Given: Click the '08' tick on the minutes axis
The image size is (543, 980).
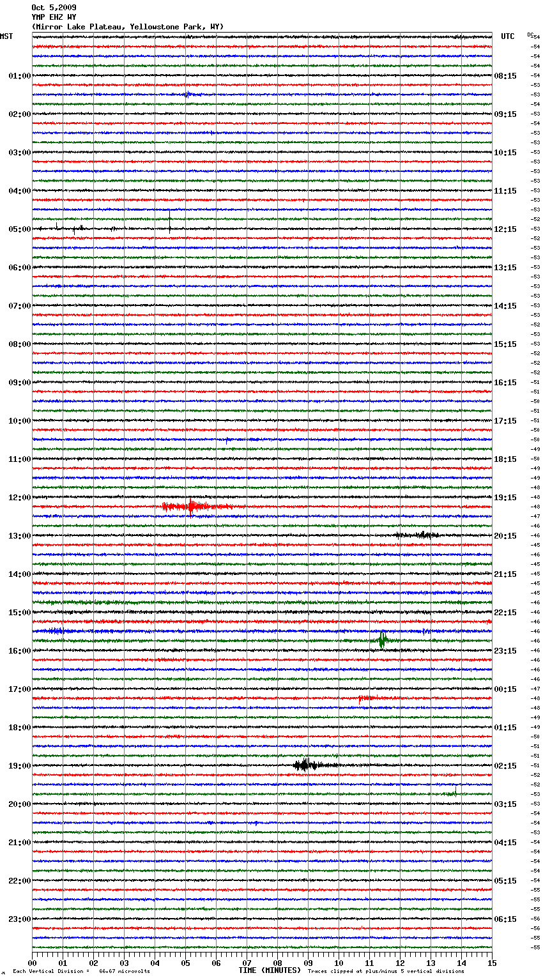Looking at the screenshot, I should tap(278, 963).
